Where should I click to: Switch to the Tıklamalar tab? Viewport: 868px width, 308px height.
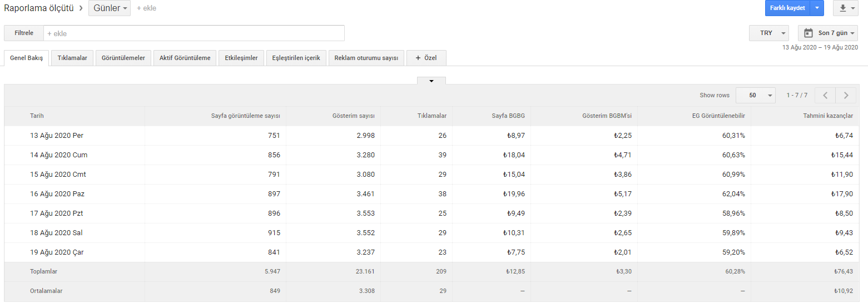click(72, 58)
